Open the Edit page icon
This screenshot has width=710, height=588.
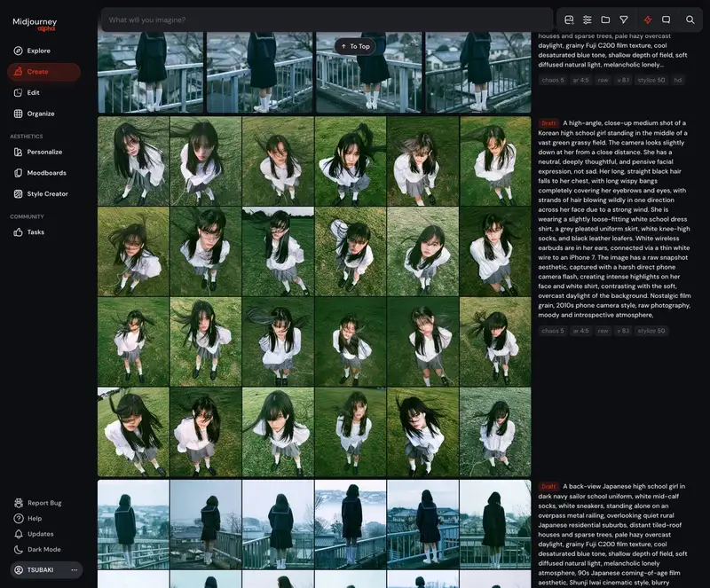tap(18, 92)
